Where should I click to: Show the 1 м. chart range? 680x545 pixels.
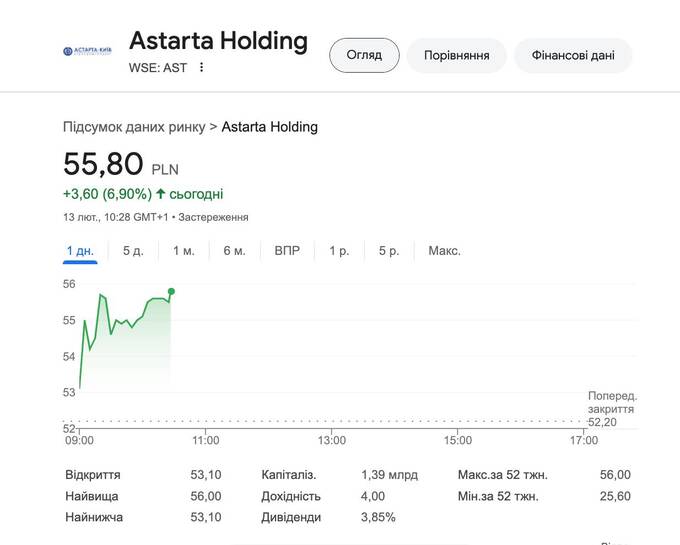(183, 250)
